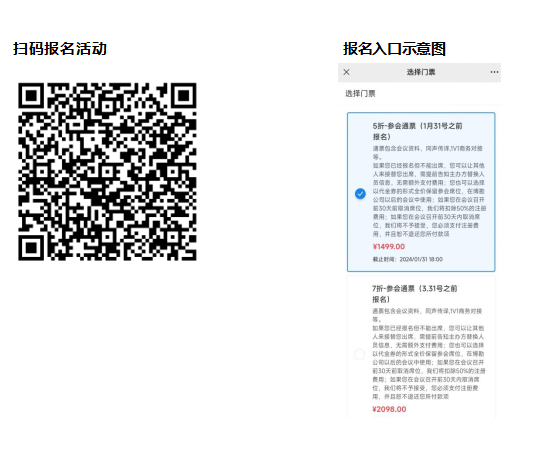Image resolution: width=556 pixels, height=452 pixels.
Task: Click the 选择门票 header title
Action: [421, 72]
